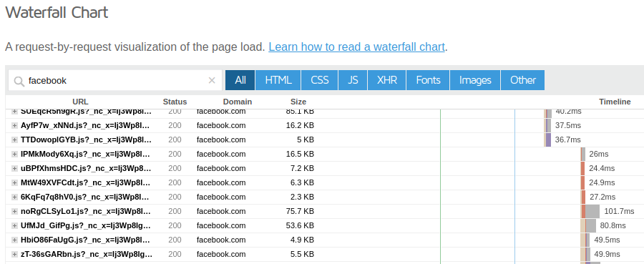Click the magnifier search icon

click(x=19, y=82)
